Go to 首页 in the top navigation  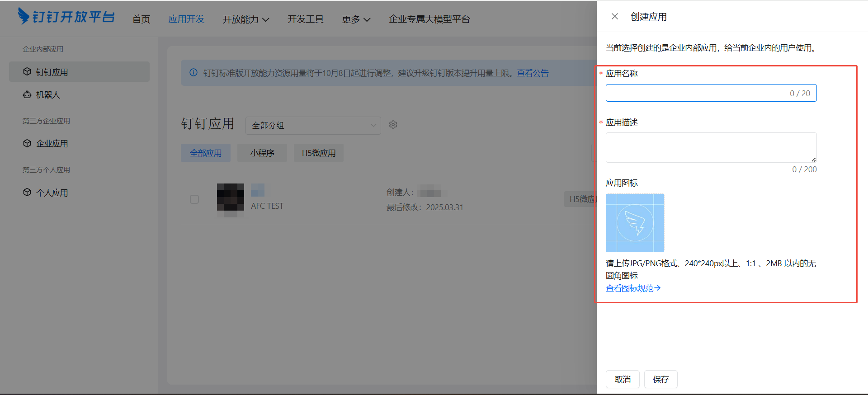[141, 19]
